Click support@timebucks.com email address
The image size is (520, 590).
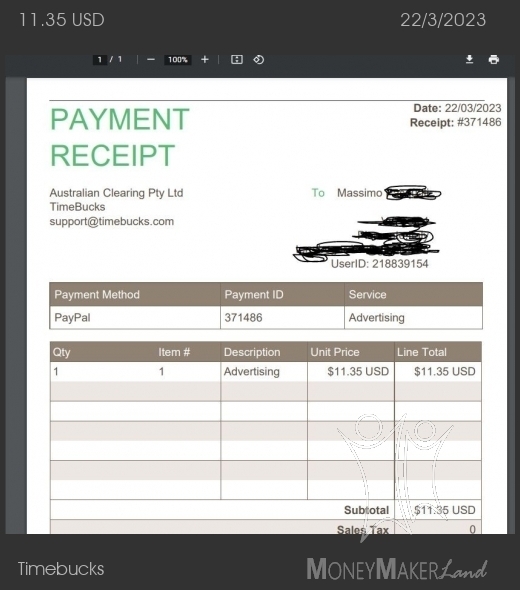click(x=112, y=221)
